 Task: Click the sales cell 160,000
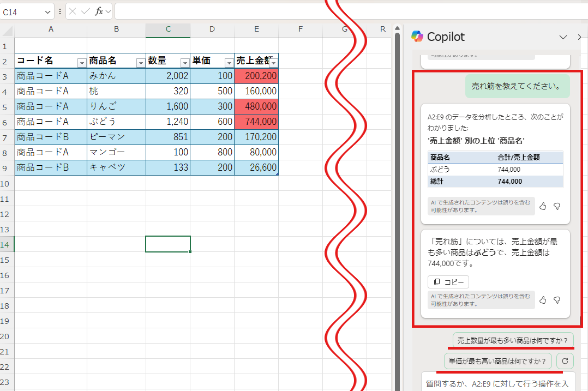click(x=256, y=91)
